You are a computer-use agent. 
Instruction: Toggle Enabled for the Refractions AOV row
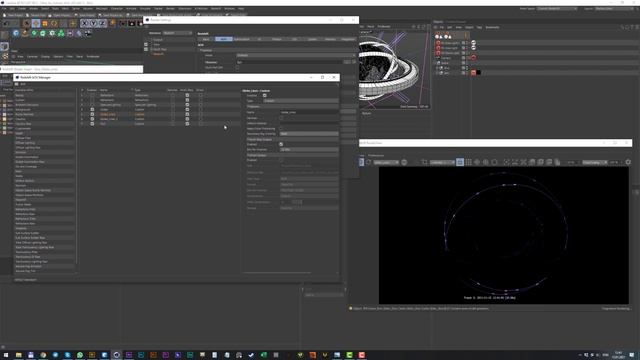(92, 100)
